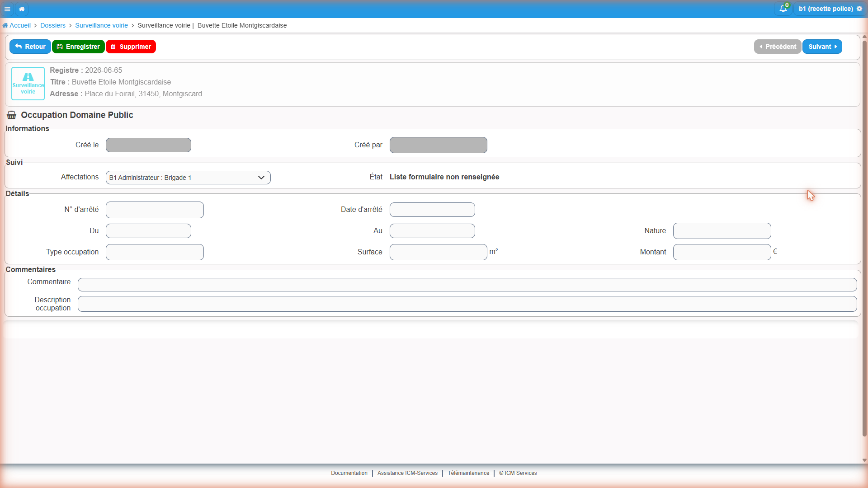Click the Surveillance voirie road icon

pos(28,84)
